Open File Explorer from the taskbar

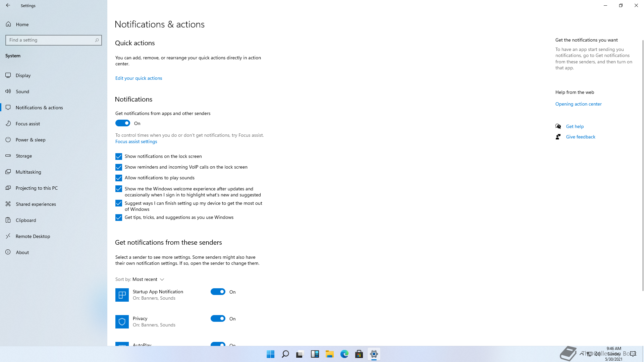pyautogui.click(x=330, y=354)
